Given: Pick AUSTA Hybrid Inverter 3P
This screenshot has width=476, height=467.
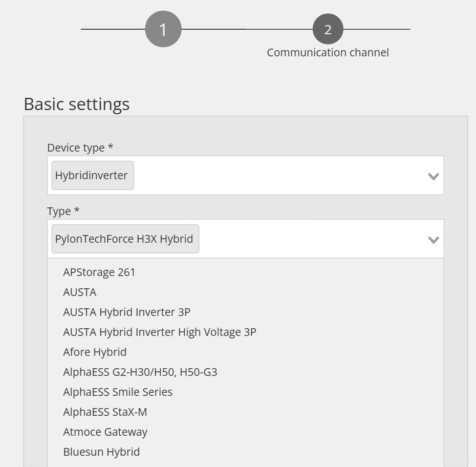Looking at the screenshot, I should pyautogui.click(x=246, y=312).
